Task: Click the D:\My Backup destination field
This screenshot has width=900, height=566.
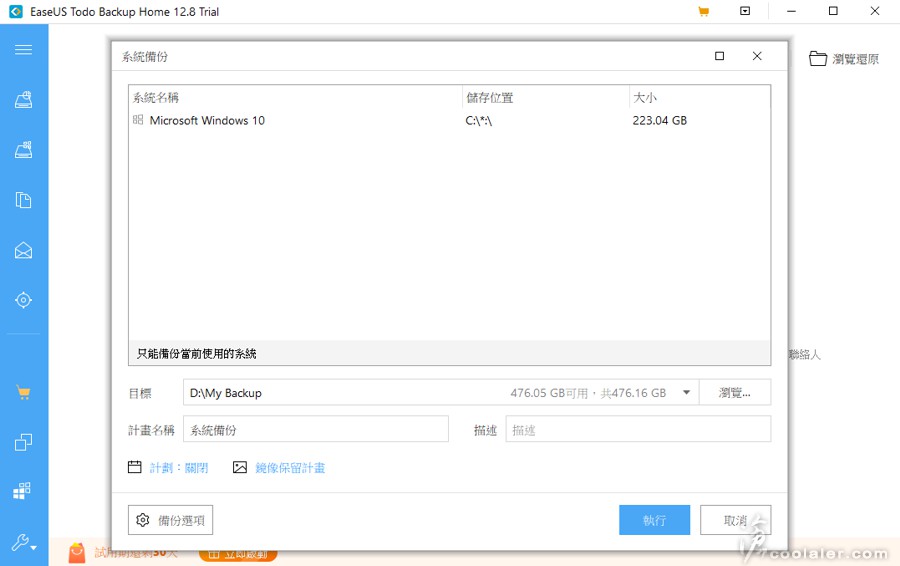Action: [441, 393]
